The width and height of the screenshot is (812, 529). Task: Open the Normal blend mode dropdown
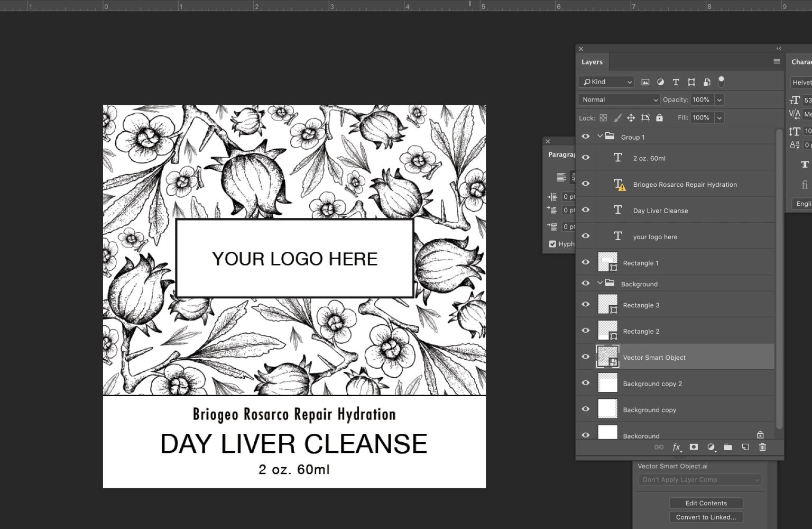tap(619, 99)
